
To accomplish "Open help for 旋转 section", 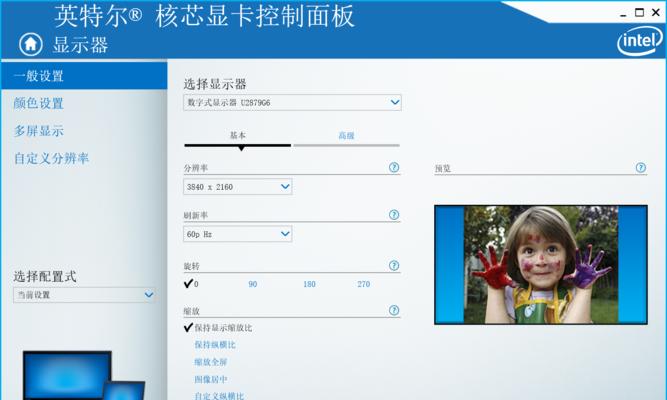I will [394, 266].
